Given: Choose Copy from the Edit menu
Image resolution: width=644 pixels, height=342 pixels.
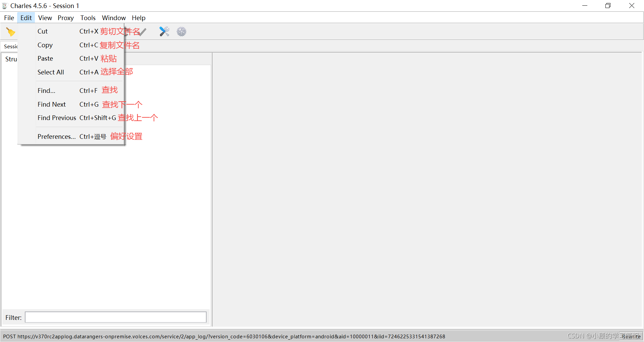Looking at the screenshot, I should (x=71, y=45).
